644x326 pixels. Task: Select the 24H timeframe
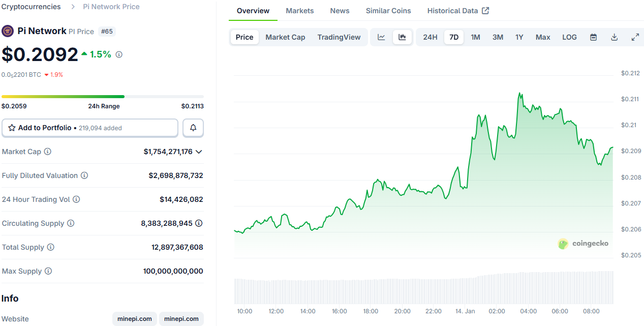click(430, 37)
